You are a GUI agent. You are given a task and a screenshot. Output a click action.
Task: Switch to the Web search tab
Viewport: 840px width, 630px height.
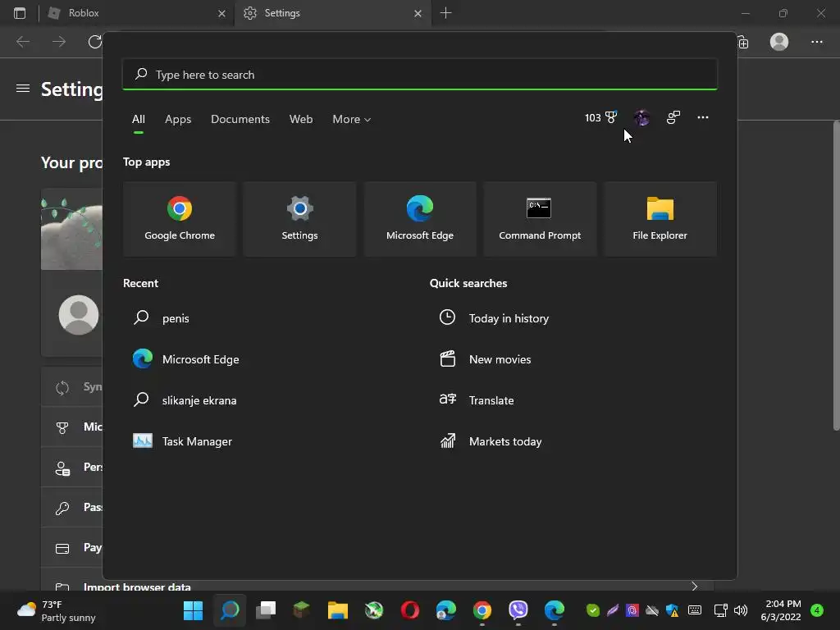tap(301, 119)
